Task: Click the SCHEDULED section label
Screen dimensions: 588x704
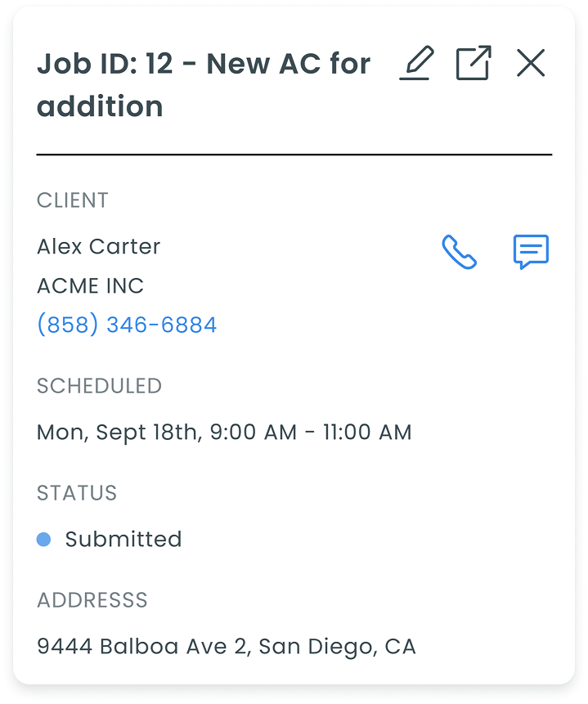Action: [99, 386]
